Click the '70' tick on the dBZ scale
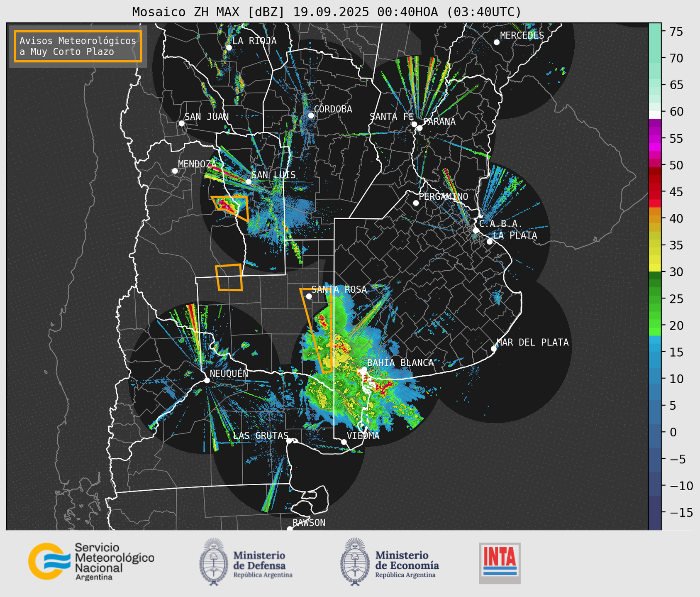700x597 pixels. (676, 58)
